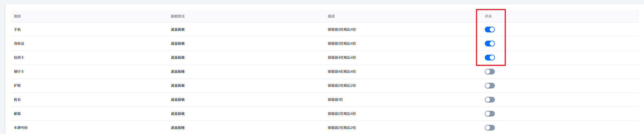Toggle on the 邮箱 masking rule

tap(490, 114)
